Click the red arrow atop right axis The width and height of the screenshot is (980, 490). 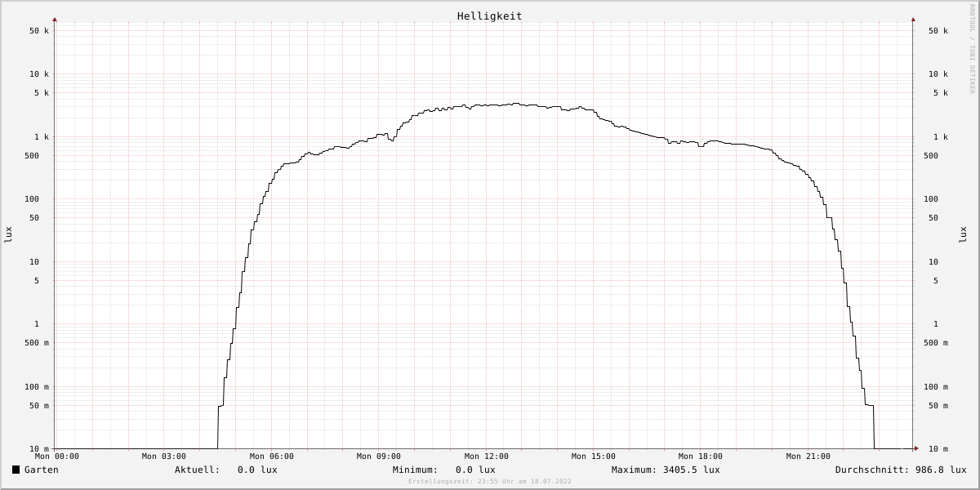click(x=913, y=19)
